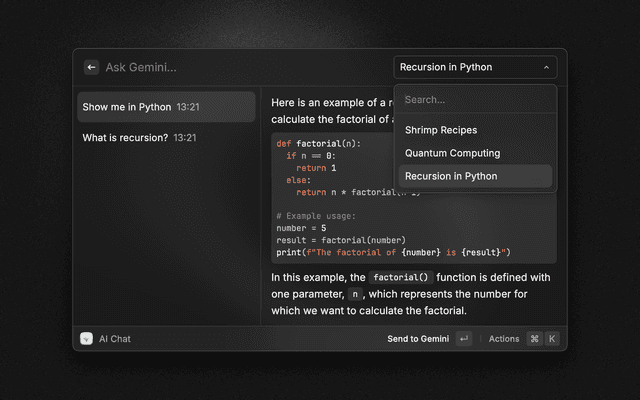640x400 pixels.
Task: Click the inline n parameter code tag
Action: coord(353,294)
